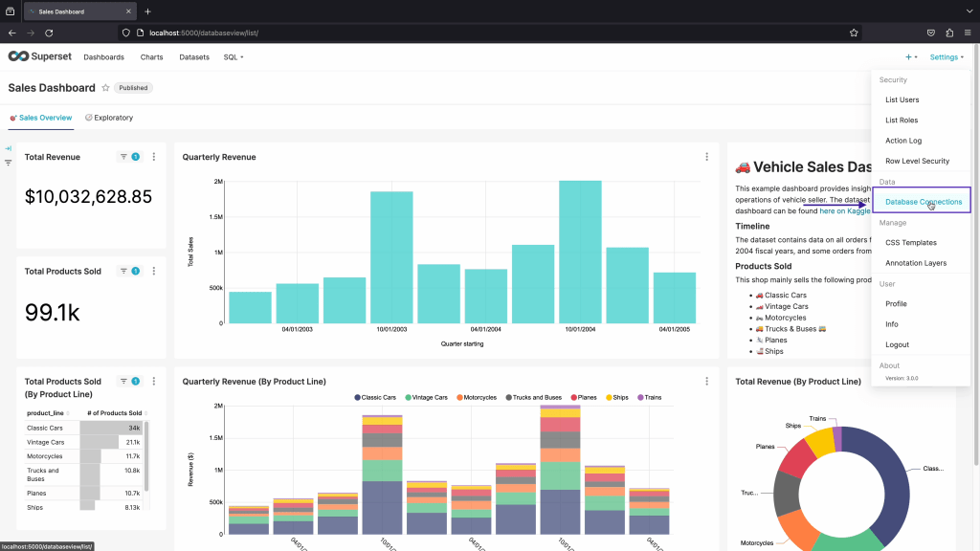Click the filter icon in left sidebar
The height and width of the screenshot is (551, 980).
coord(8,163)
